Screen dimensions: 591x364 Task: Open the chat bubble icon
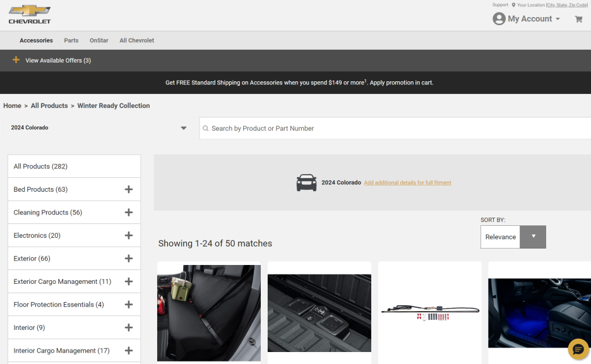pyautogui.click(x=578, y=349)
